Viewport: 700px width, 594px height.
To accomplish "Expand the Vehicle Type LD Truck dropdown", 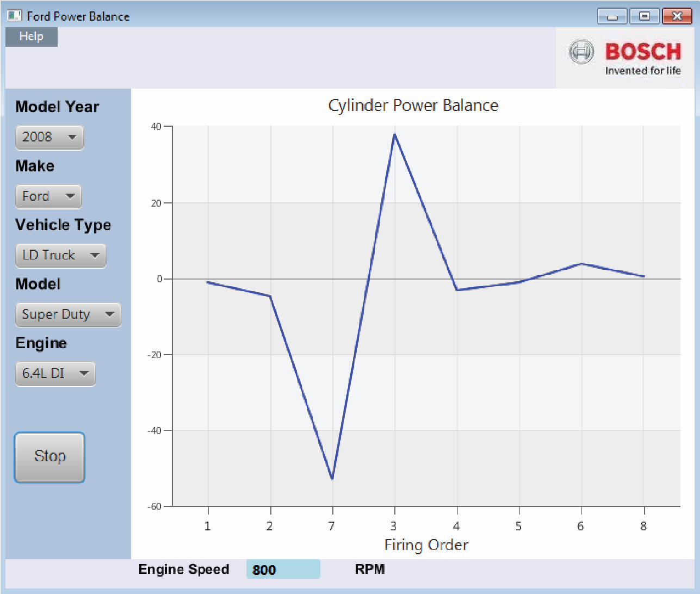I will click(x=60, y=256).
